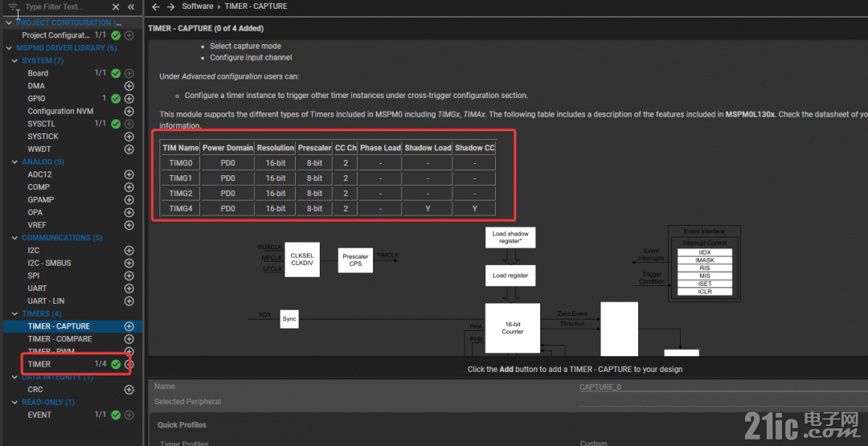Click the green check next to GPIO
The image size is (868, 446).
point(116,99)
